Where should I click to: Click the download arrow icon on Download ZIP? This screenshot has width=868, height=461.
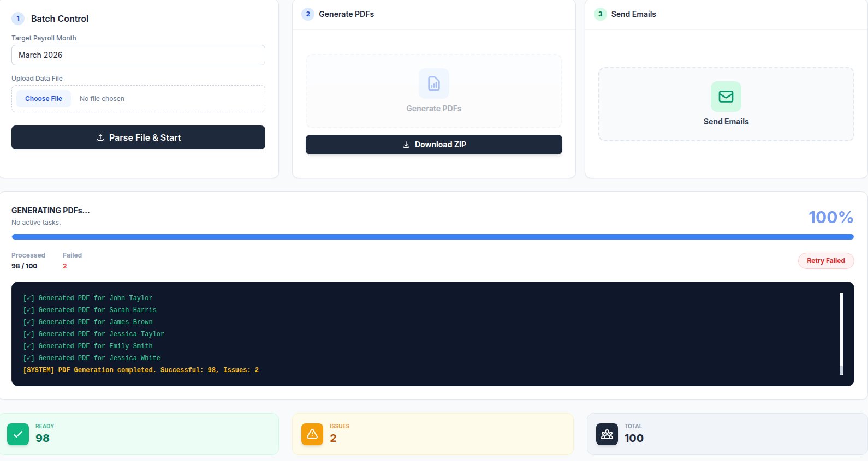(x=406, y=145)
